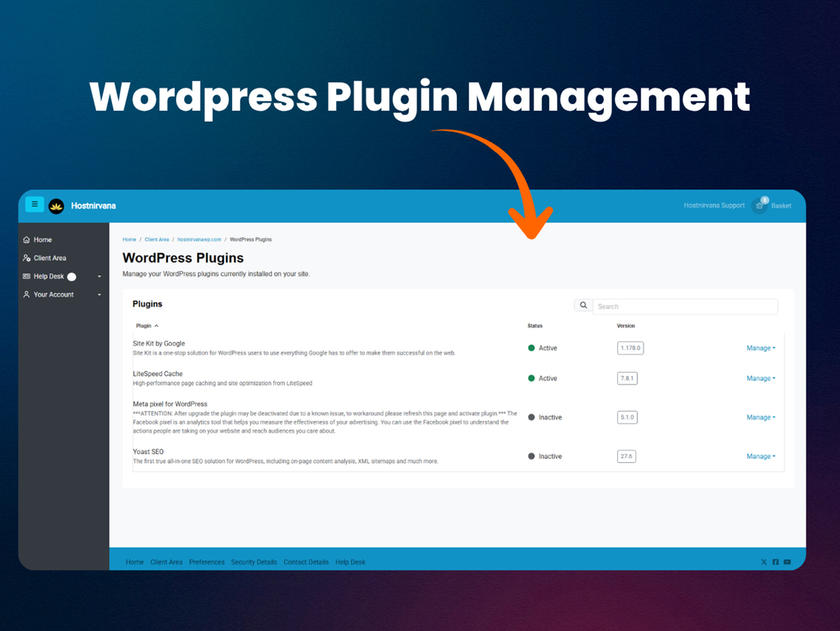Click Client Area in the breadcrumb
This screenshot has width=840, height=631.
point(157,239)
